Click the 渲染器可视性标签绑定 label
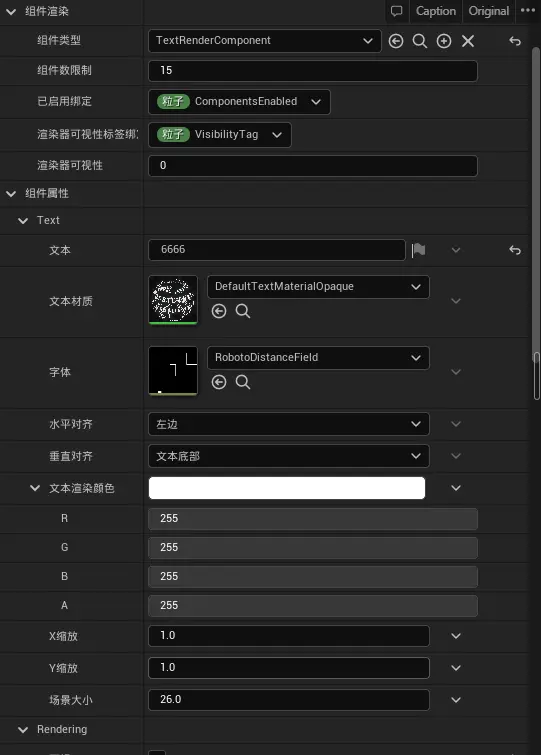541x755 pixels. click(x=88, y=134)
